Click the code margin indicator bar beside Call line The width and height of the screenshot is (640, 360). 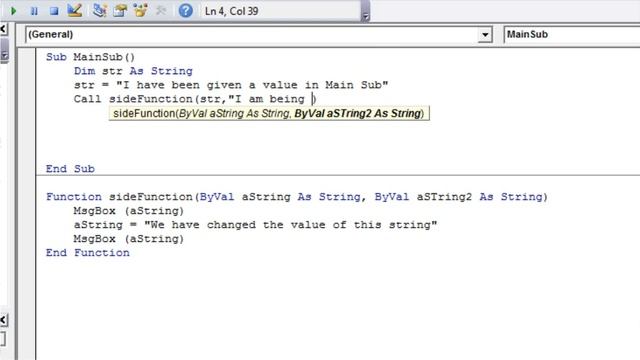coord(27,99)
